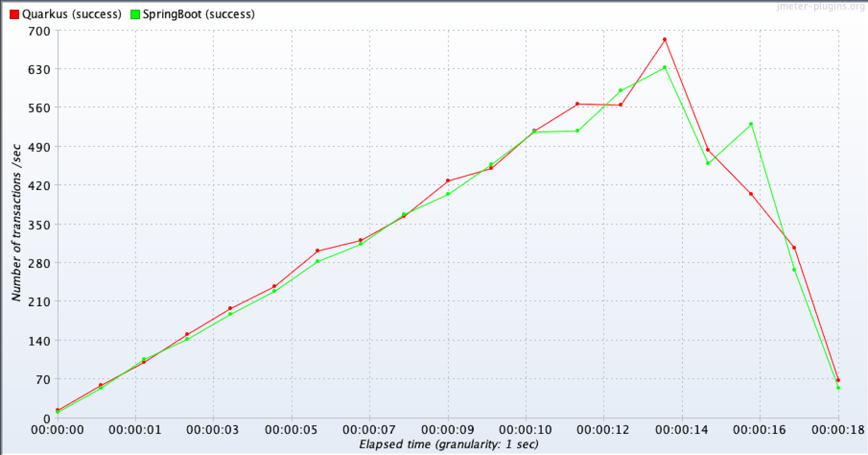The height and width of the screenshot is (455, 868).
Task: Click the x-axis label '00:00:09'
Action: (448, 430)
